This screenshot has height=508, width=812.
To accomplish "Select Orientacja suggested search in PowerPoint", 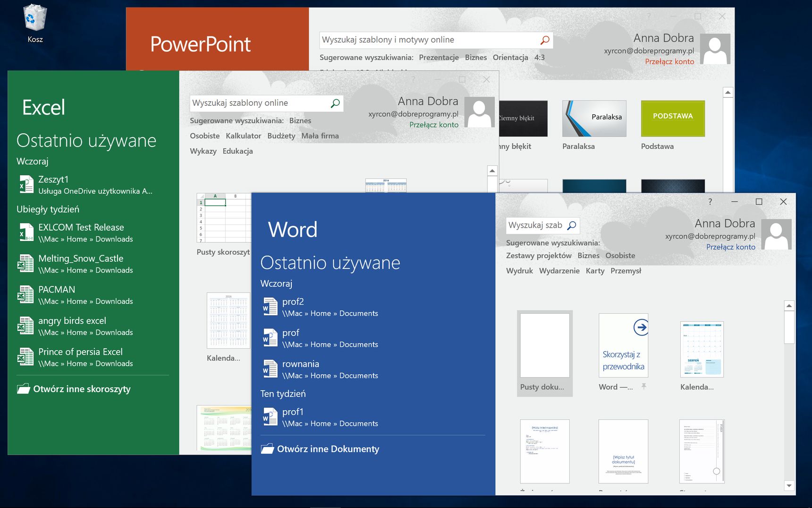I will [x=510, y=57].
